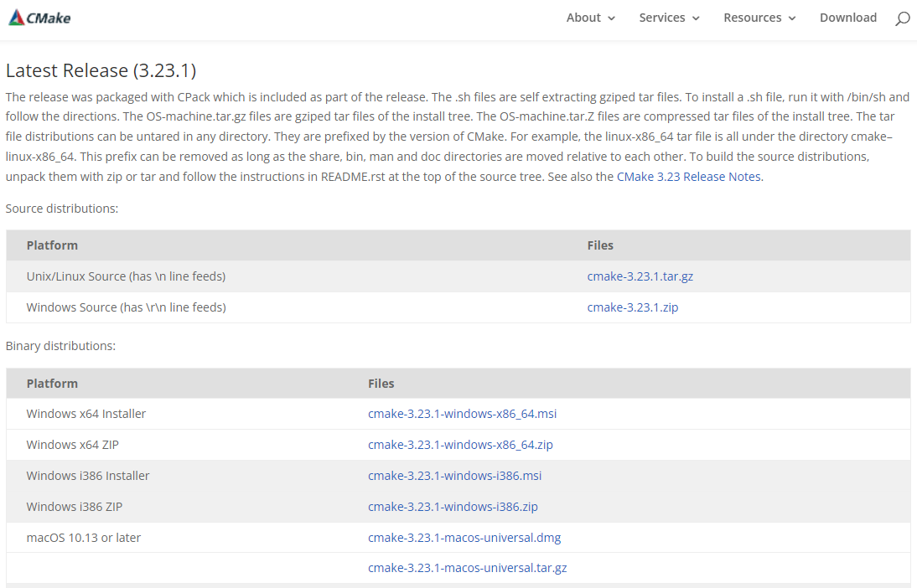Download cmake-3.23.1.tar.gz source
The height and width of the screenshot is (588, 917).
pyautogui.click(x=640, y=276)
